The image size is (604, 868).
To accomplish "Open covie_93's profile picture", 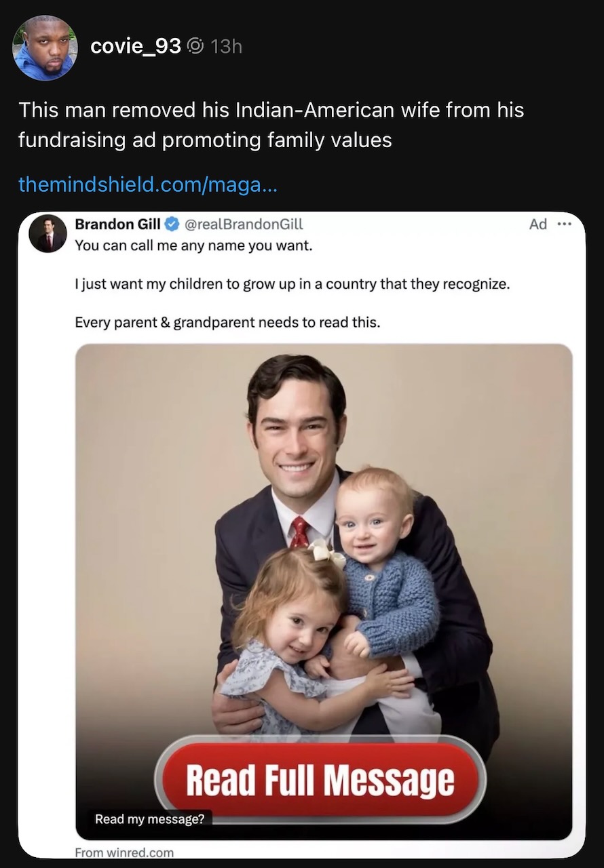I will tap(45, 47).
